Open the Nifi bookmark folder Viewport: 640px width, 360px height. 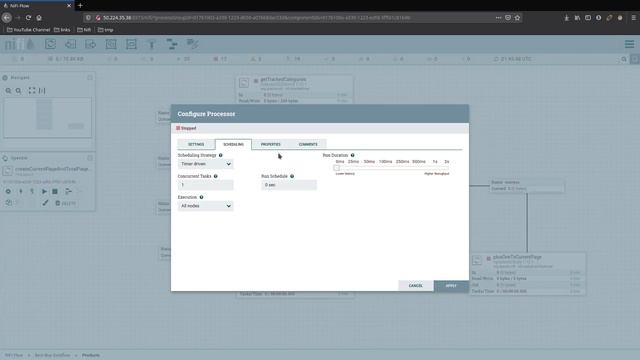point(84,30)
